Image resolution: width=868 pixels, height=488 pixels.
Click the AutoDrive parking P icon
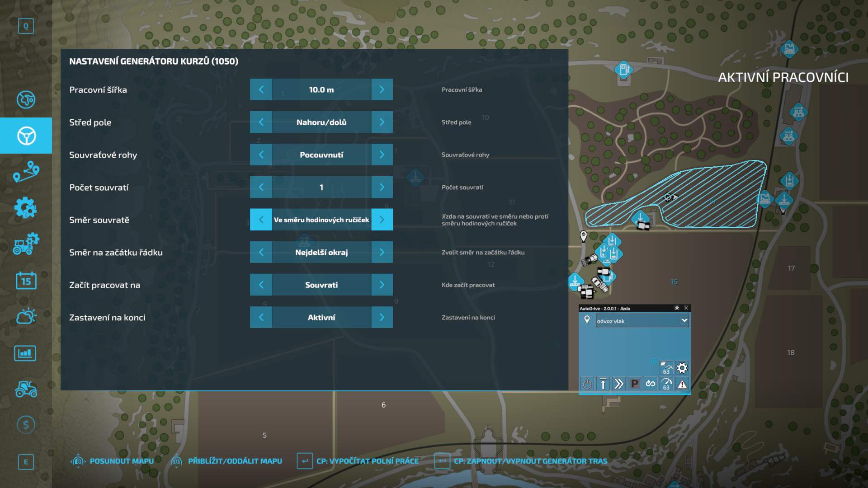click(x=635, y=384)
